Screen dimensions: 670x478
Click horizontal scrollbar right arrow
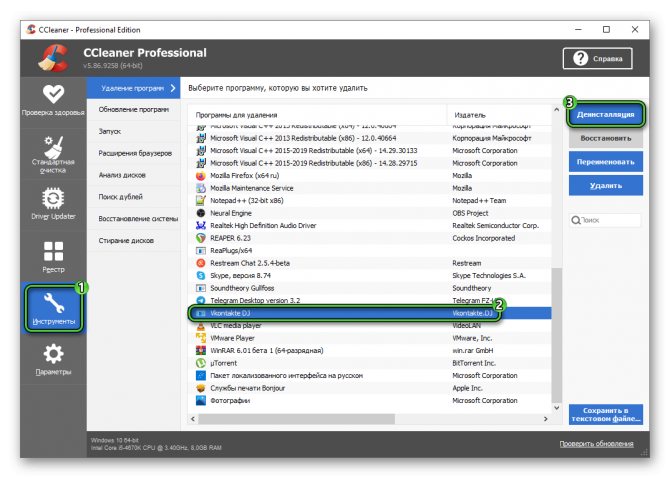point(546,419)
